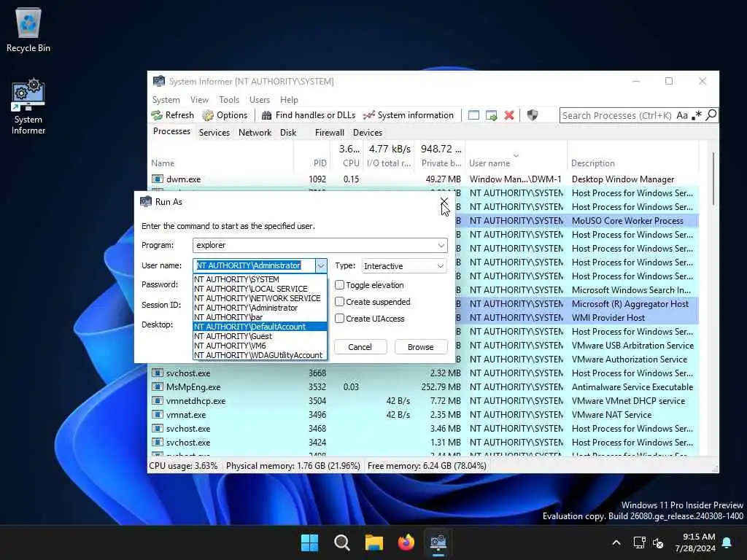The width and height of the screenshot is (747, 560).
Task: Select WMI Provider Host row
Action: click(x=608, y=318)
